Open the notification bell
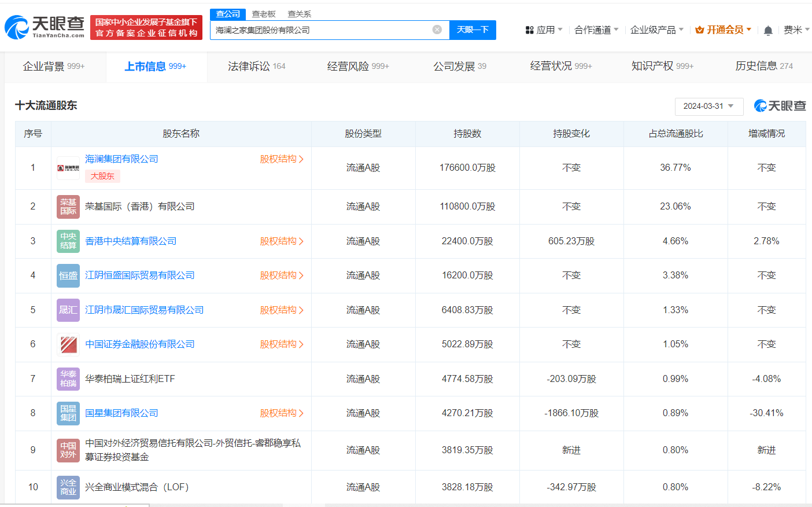This screenshot has height=507, width=812. 767,30
